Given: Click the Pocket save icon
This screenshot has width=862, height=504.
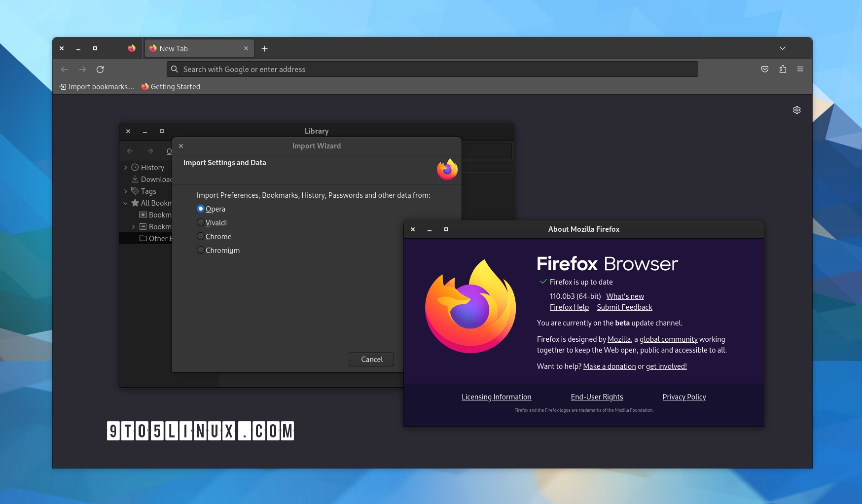Looking at the screenshot, I should (764, 69).
